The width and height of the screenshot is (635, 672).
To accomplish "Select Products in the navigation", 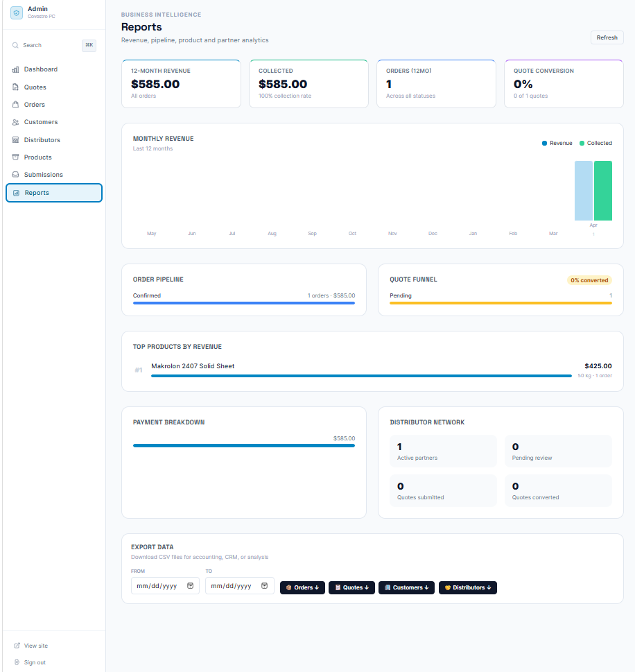I will point(54,157).
